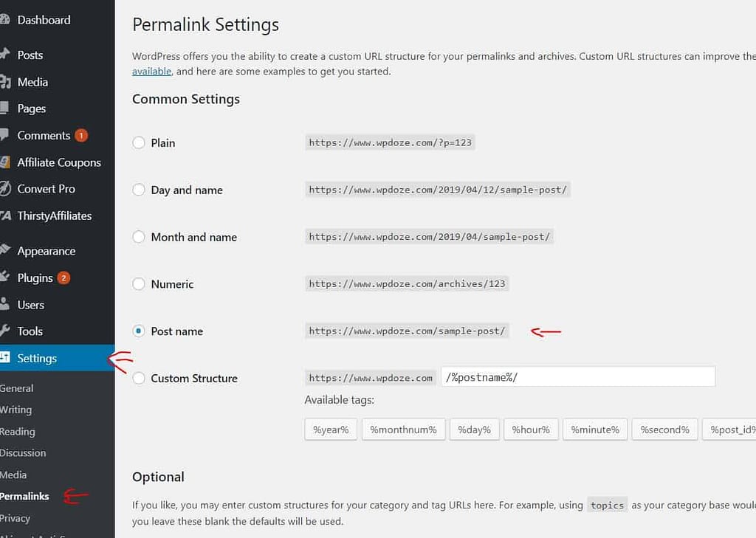Image resolution: width=756 pixels, height=538 pixels.
Task: Click the Permalink Settings page heading
Action: pyautogui.click(x=205, y=24)
